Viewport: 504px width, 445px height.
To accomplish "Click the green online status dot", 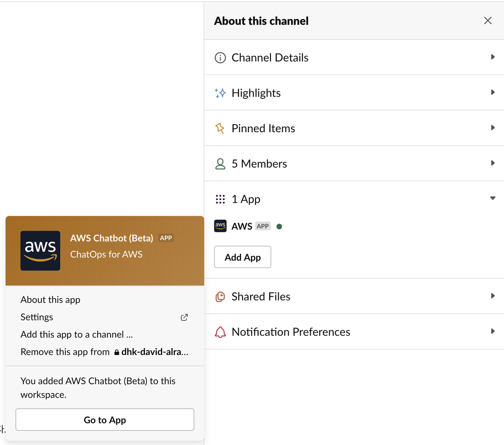I will point(279,226).
